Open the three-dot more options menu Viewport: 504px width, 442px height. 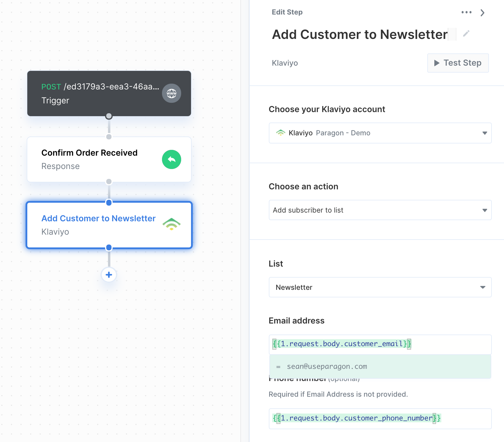[x=467, y=12]
